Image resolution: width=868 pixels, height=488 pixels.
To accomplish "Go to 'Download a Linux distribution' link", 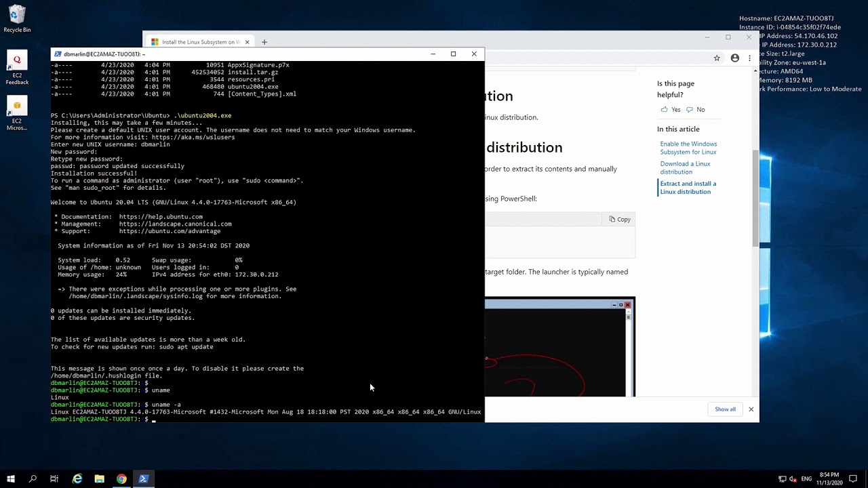I will [685, 167].
